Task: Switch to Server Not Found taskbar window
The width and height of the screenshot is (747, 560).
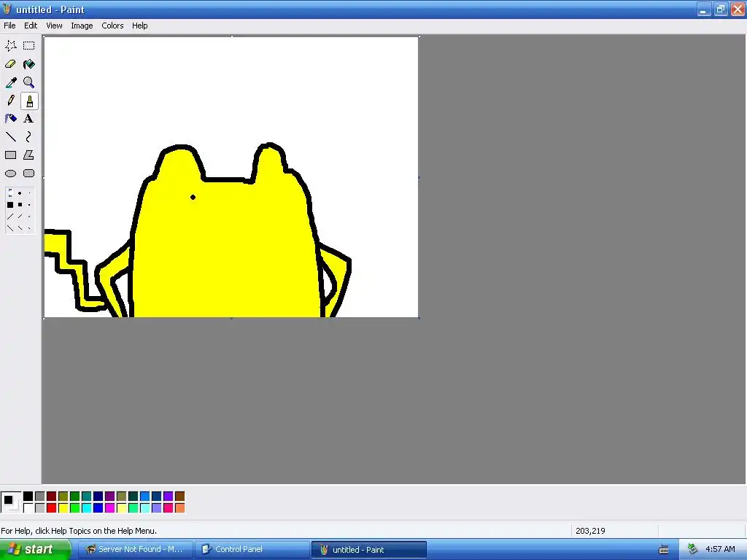Action: pos(135,550)
